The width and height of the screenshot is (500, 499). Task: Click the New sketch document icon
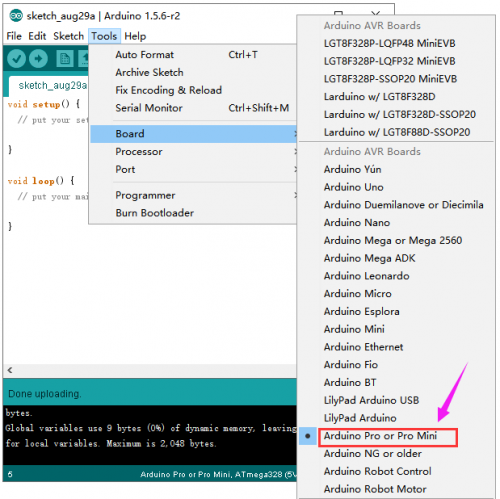pyautogui.click(x=64, y=59)
